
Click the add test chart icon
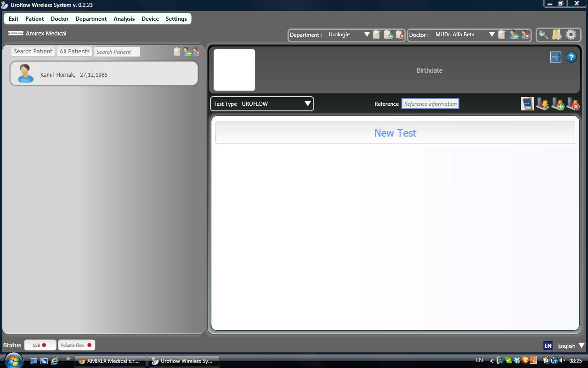pyautogui.click(x=558, y=104)
